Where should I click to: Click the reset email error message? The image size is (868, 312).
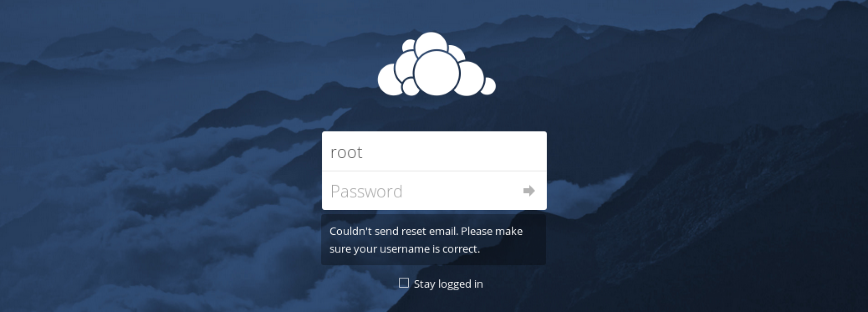pos(434,240)
